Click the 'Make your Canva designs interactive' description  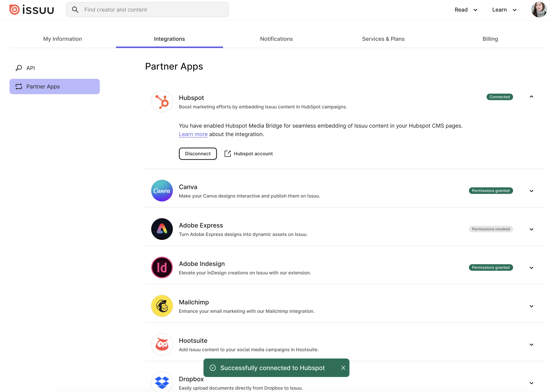pyautogui.click(x=249, y=196)
